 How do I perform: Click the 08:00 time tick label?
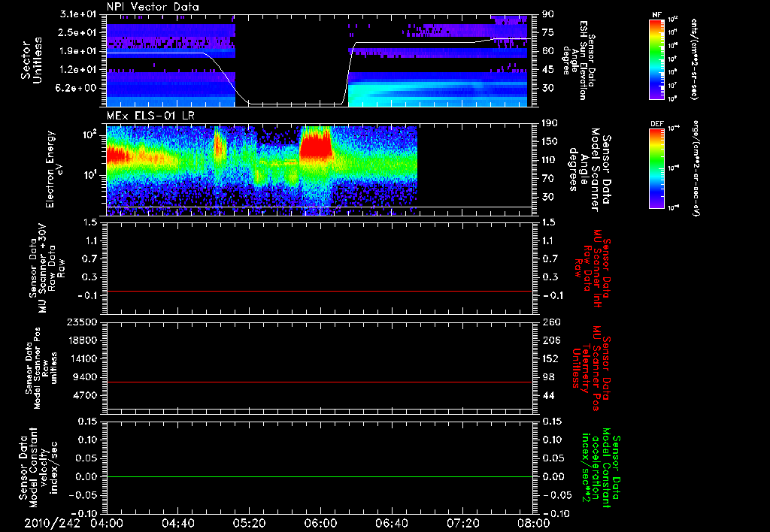pyautogui.click(x=534, y=523)
